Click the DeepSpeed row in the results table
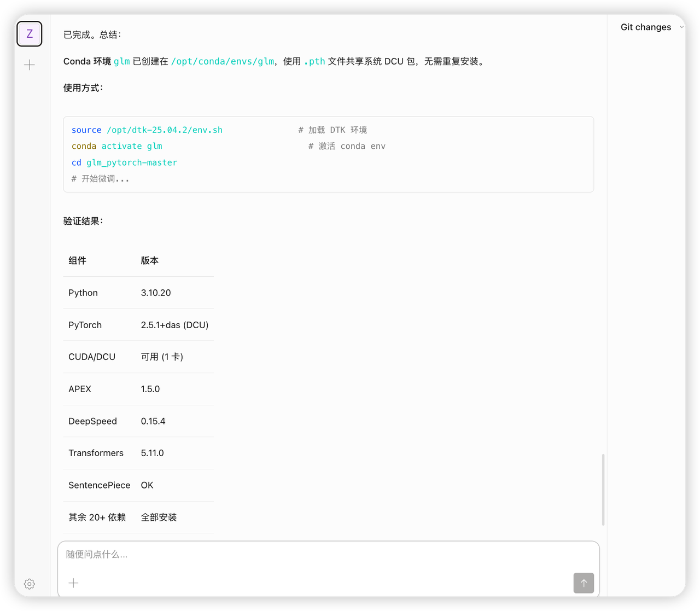This screenshot has height=611, width=700. pos(138,421)
